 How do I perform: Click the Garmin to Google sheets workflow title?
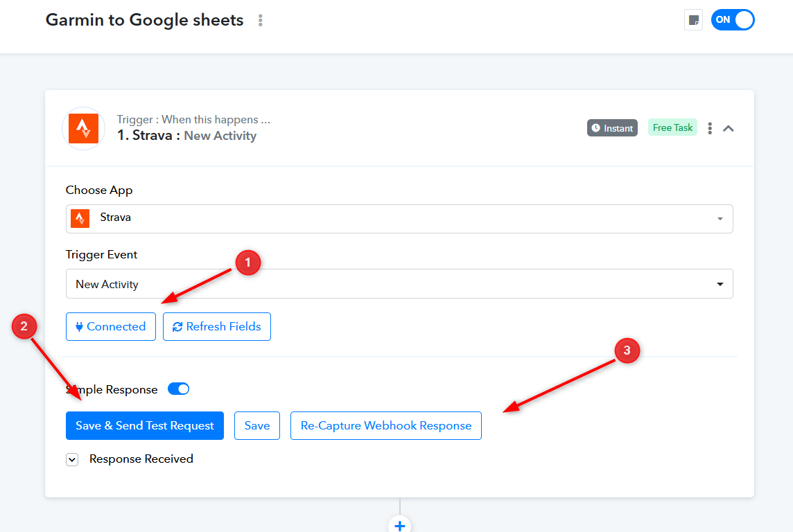[x=145, y=19]
